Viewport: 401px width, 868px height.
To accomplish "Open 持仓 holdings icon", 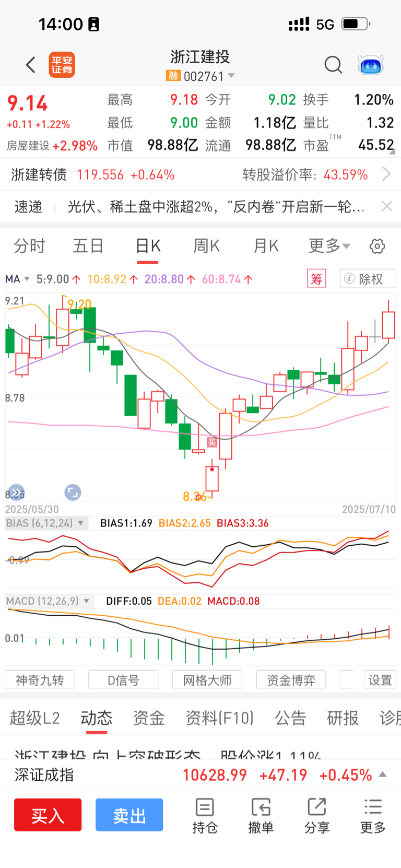I will tap(205, 816).
